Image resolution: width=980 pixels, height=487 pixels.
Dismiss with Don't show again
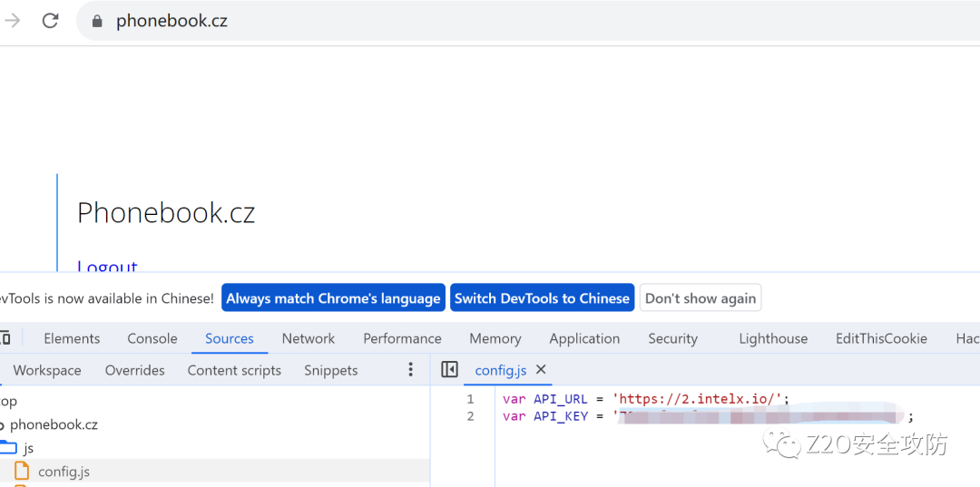pyautogui.click(x=701, y=298)
